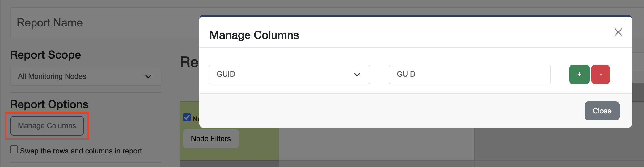Uncheck the blue checked node checkbox
Viewport: 644px width, 167px height.
(x=187, y=117)
